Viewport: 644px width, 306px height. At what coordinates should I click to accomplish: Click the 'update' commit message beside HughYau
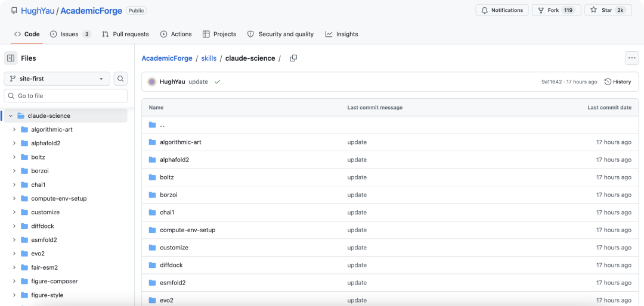pyautogui.click(x=199, y=82)
